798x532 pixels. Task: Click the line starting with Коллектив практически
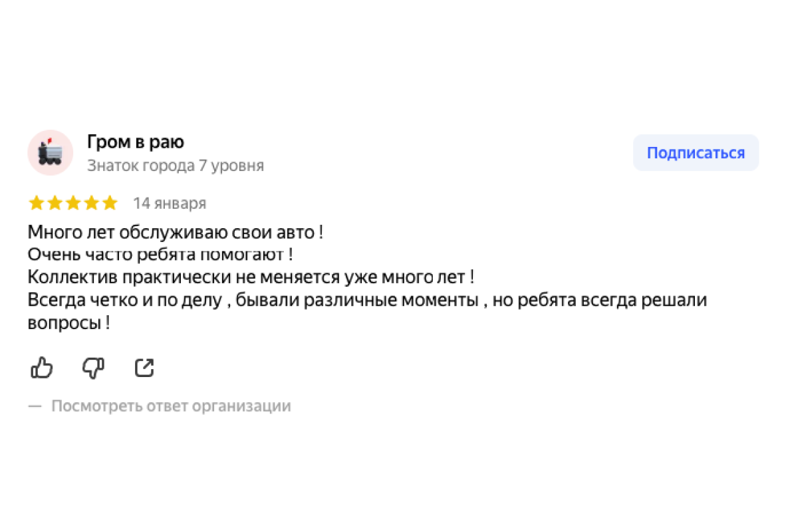click(251, 277)
